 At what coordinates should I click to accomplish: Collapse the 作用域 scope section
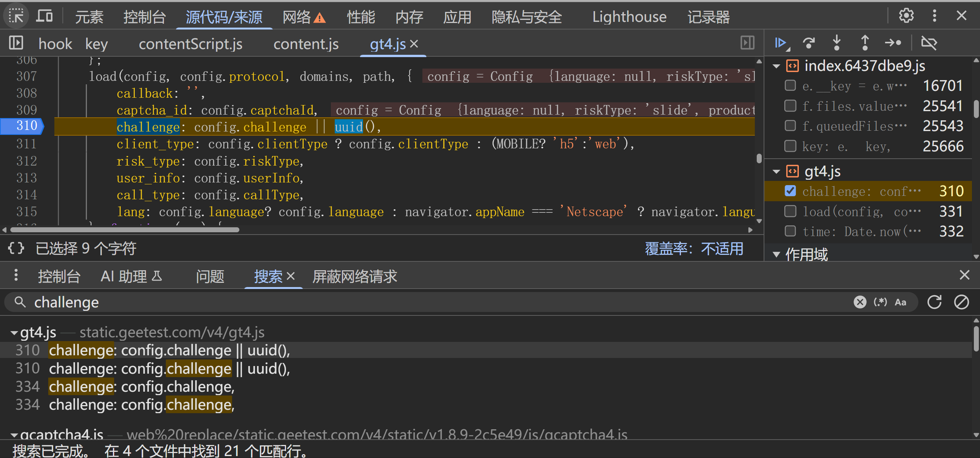776,254
